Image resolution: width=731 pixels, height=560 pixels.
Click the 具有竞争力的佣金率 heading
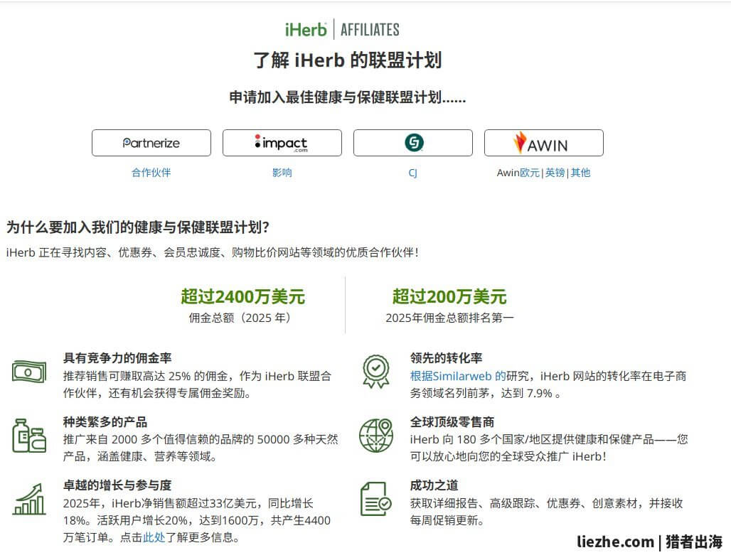[x=117, y=357]
